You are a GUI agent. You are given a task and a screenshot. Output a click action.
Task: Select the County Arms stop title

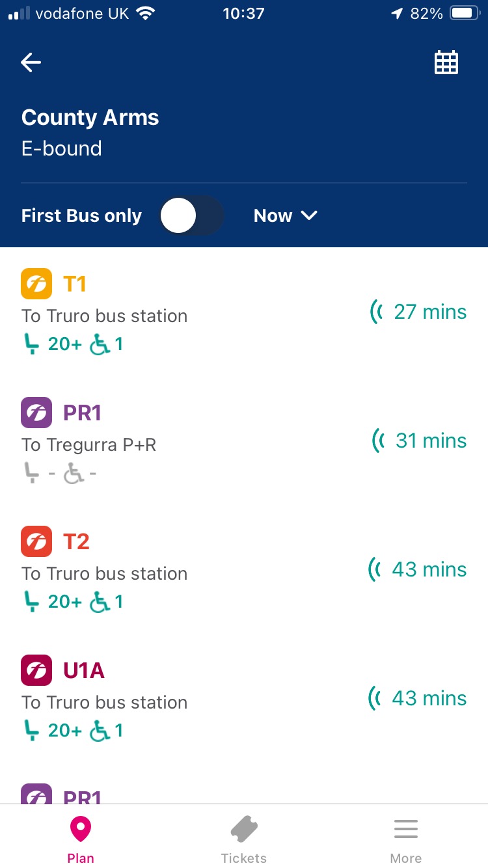[x=90, y=118]
